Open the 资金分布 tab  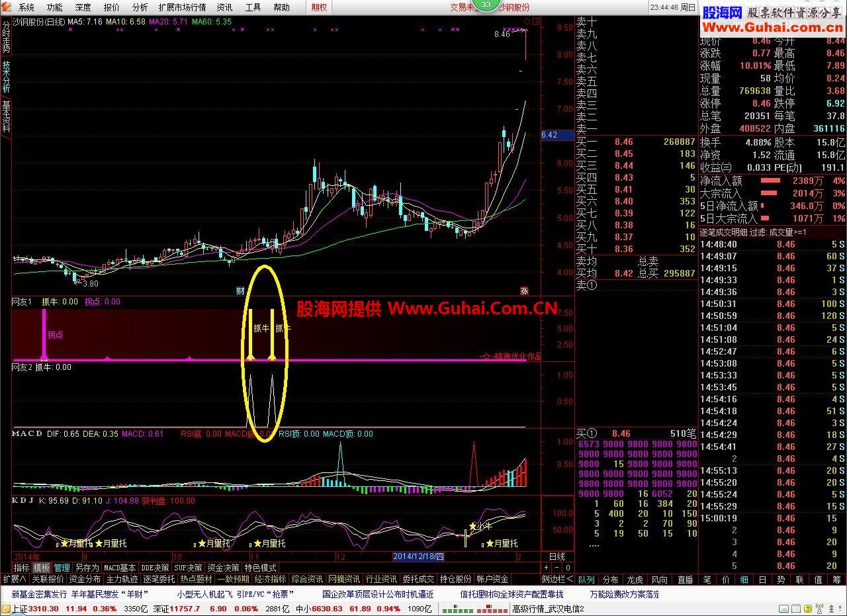[x=85, y=579]
